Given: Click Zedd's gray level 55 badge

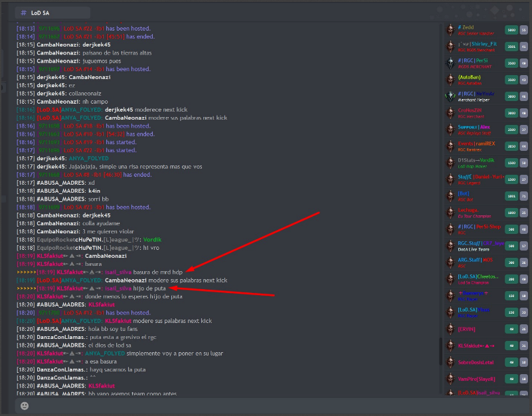Looking at the screenshot, I should (524, 30).
